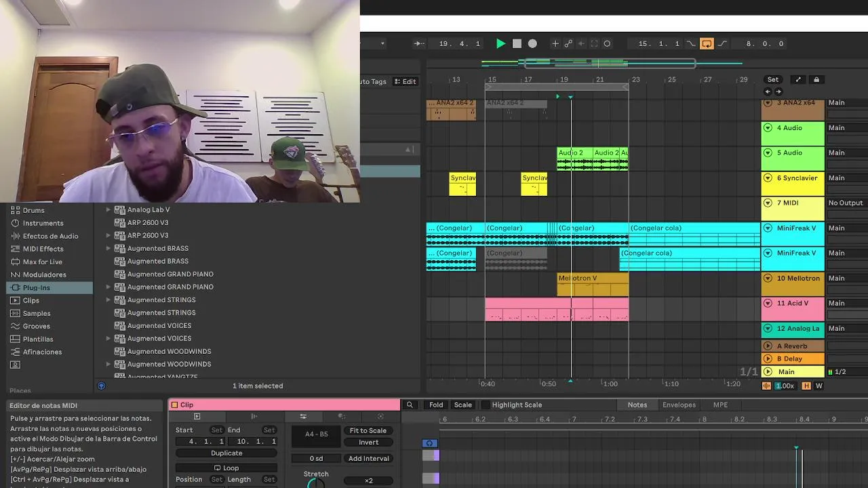Viewport: 868px width, 488px height.
Task: Unfold the 6 Synclavier track
Action: click(768, 178)
